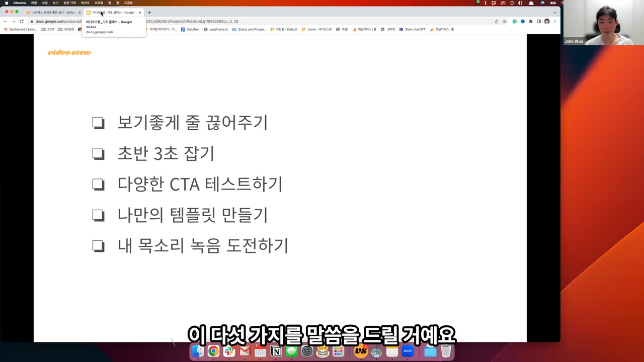Open the 북마크 menu

pyautogui.click(x=85, y=3)
